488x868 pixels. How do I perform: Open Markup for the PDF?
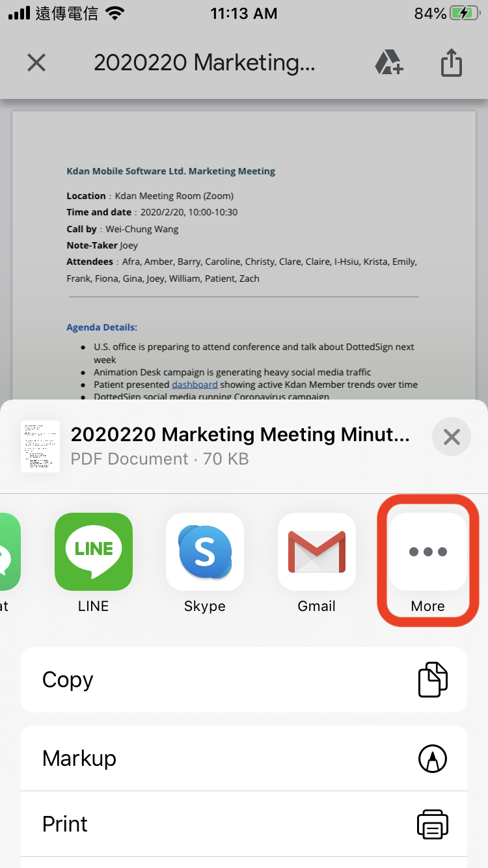[244, 759]
